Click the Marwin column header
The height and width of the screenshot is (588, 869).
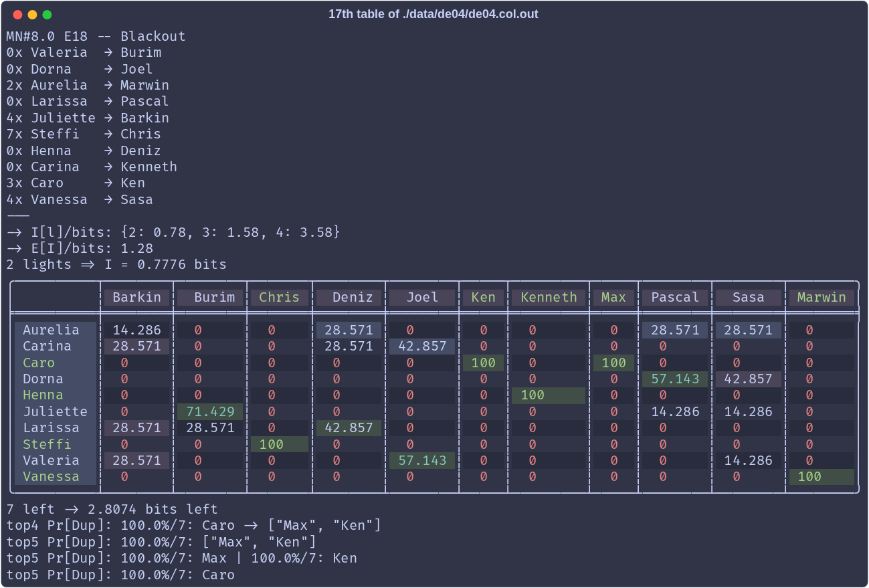point(822,298)
